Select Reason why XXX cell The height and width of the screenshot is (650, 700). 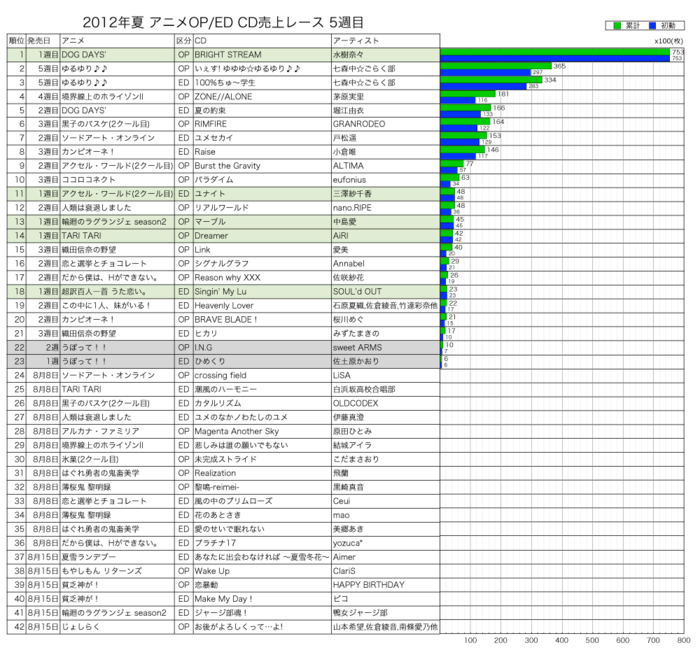click(x=262, y=278)
